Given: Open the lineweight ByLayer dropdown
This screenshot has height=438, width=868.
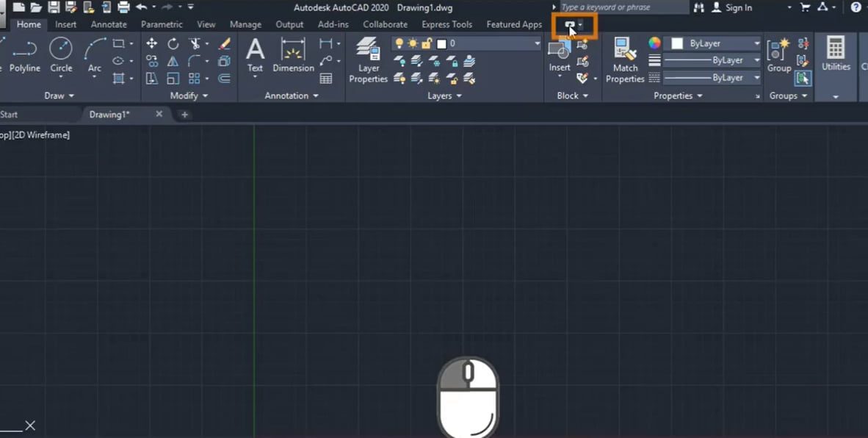Looking at the screenshot, I should tap(712, 60).
